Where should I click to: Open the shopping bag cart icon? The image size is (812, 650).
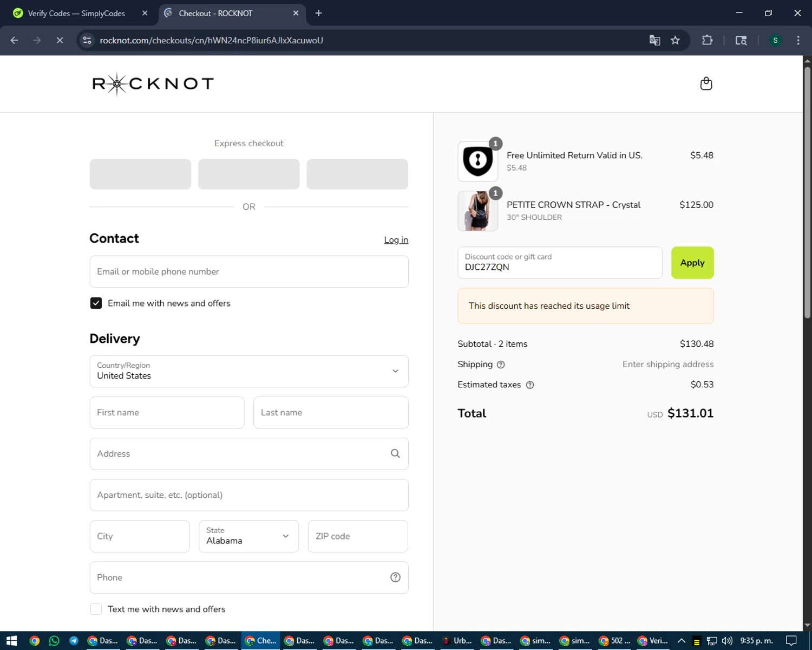pyautogui.click(x=706, y=83)
